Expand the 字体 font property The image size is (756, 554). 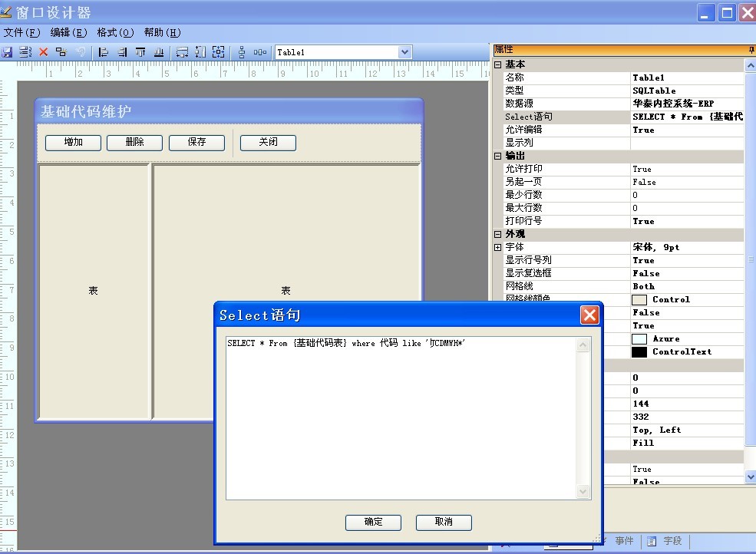coord(497,248)
